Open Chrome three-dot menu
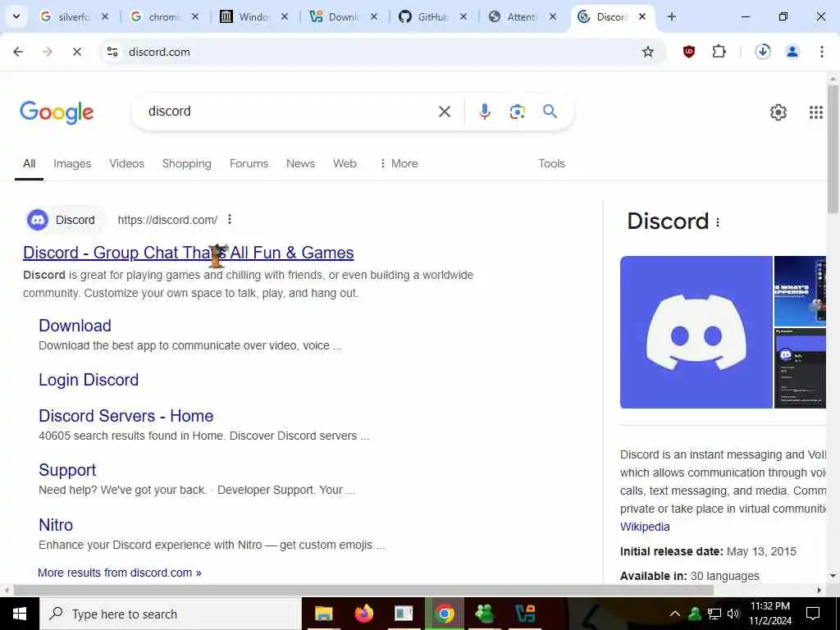840x630 pixels. tap(822, 52)
